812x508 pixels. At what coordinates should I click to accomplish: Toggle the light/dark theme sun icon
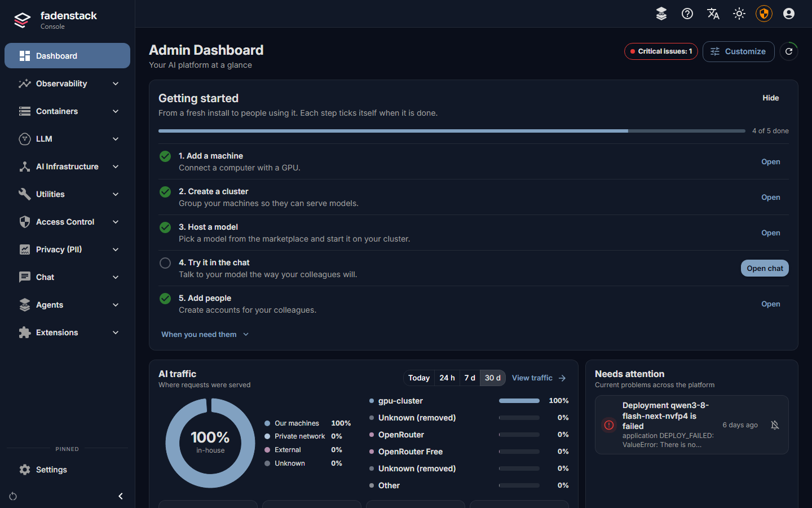[x=739, y=14]
